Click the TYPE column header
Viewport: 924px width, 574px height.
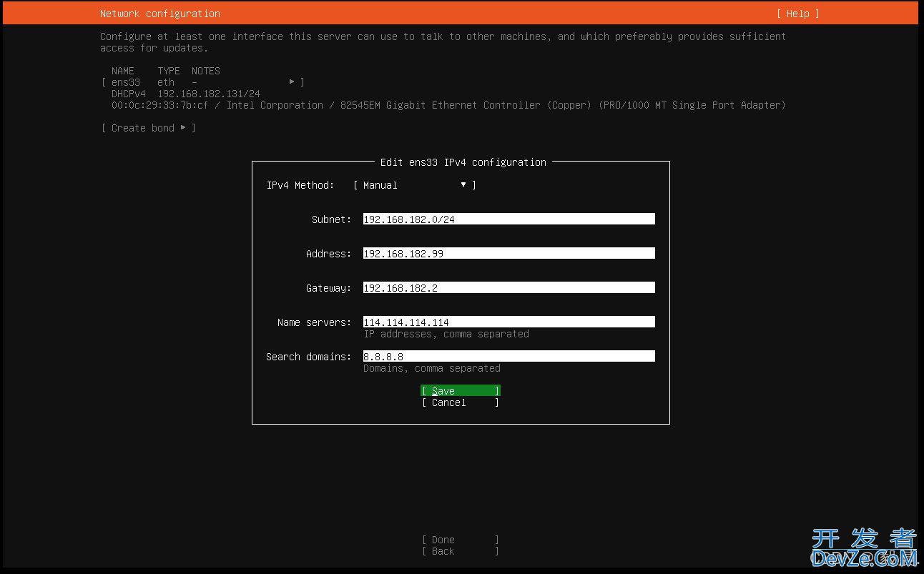point(169,71)
